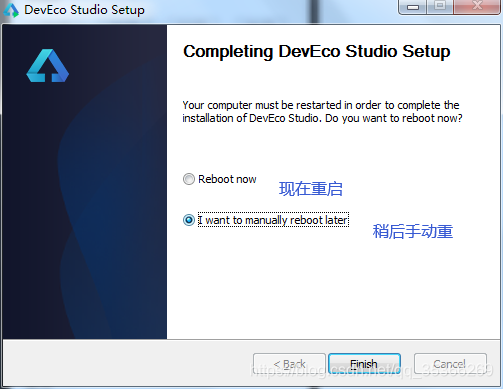Click the DevEco Studio logo in side banner
The height and width of the screenshot is (389, 503).
(x=48, y=66)
